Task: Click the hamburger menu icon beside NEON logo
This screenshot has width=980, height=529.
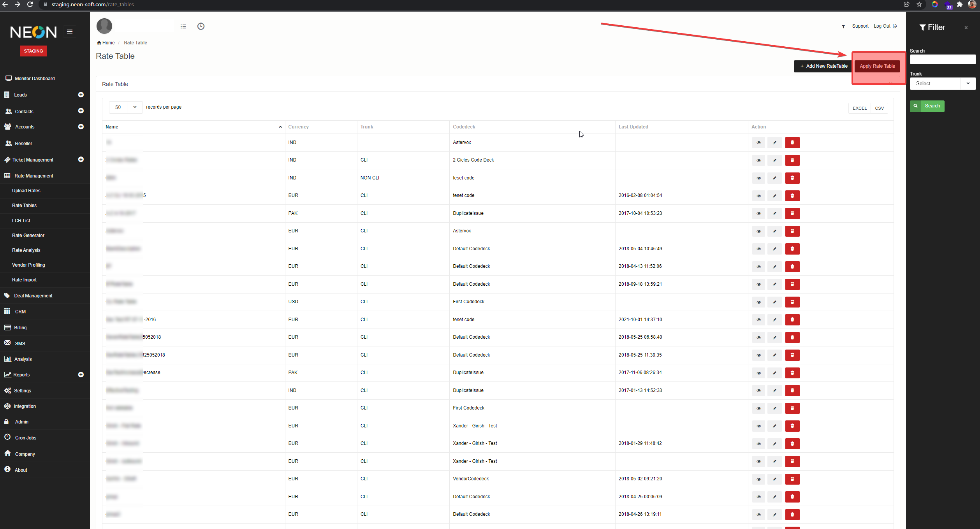Action: 70,32
